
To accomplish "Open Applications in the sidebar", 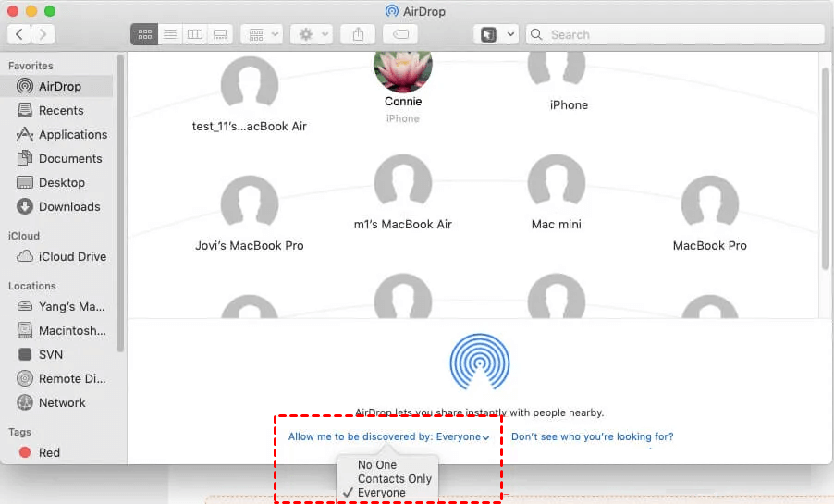I will (x=56, y=134).
